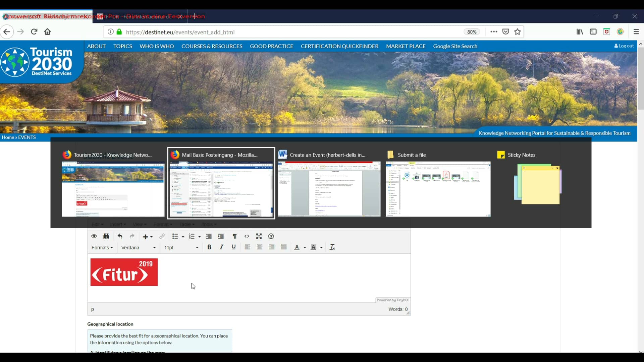Open the MARKET PLACE menu
This screenshot has width=644, height=362.
[406, 46]
